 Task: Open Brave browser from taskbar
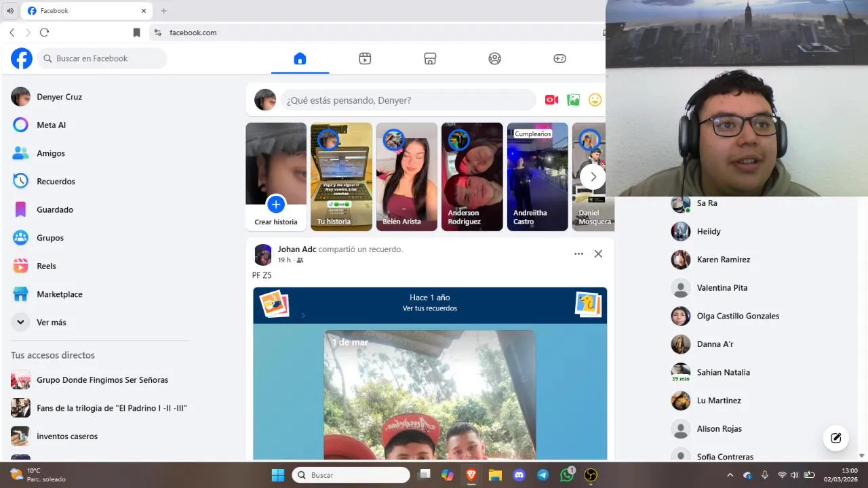point(471,475)
